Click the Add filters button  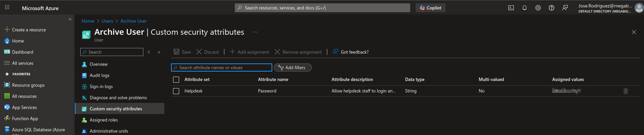(292, 67)
